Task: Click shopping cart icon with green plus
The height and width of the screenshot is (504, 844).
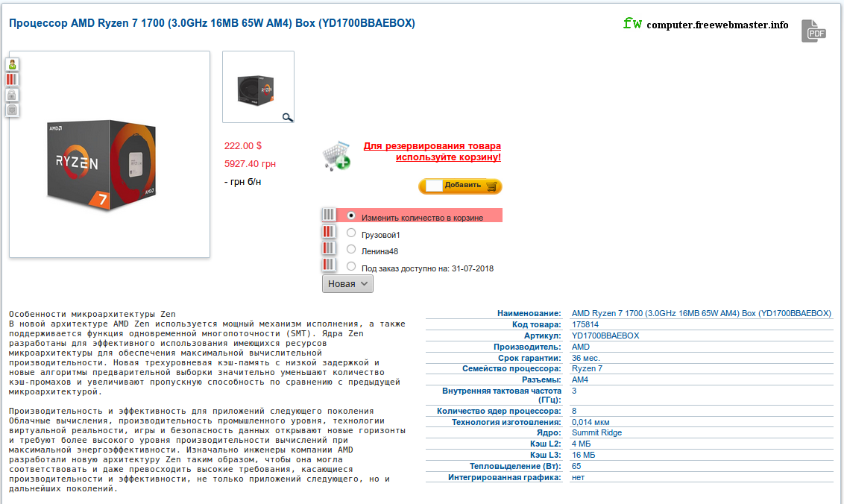Action: point(336,156)
